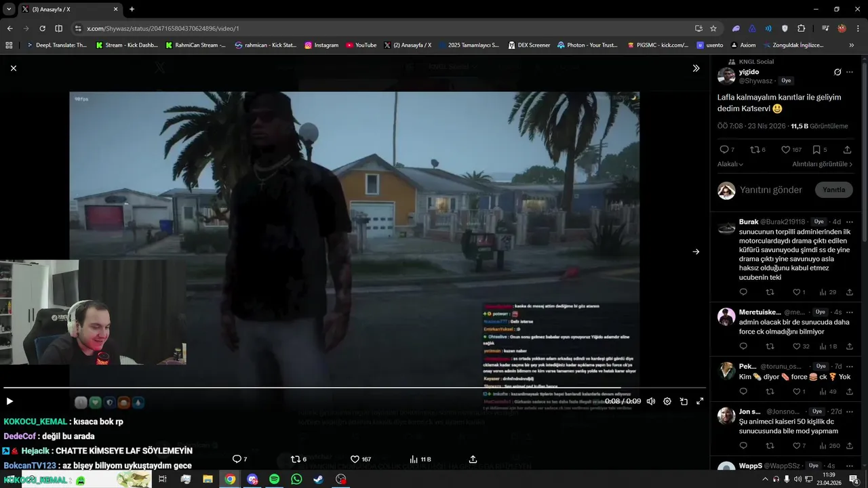Like the tweet from the bottom bar heart

[x=360, y=459]
